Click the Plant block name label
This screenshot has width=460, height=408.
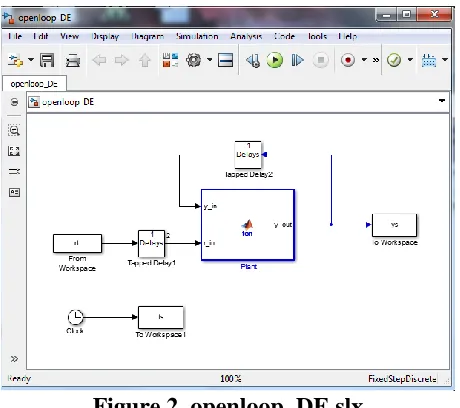point(249,267)
